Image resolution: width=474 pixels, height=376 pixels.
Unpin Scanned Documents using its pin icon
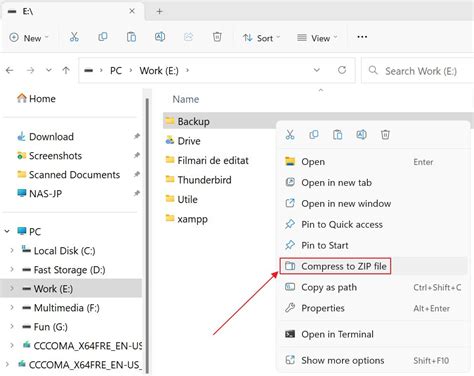[137, 174]
